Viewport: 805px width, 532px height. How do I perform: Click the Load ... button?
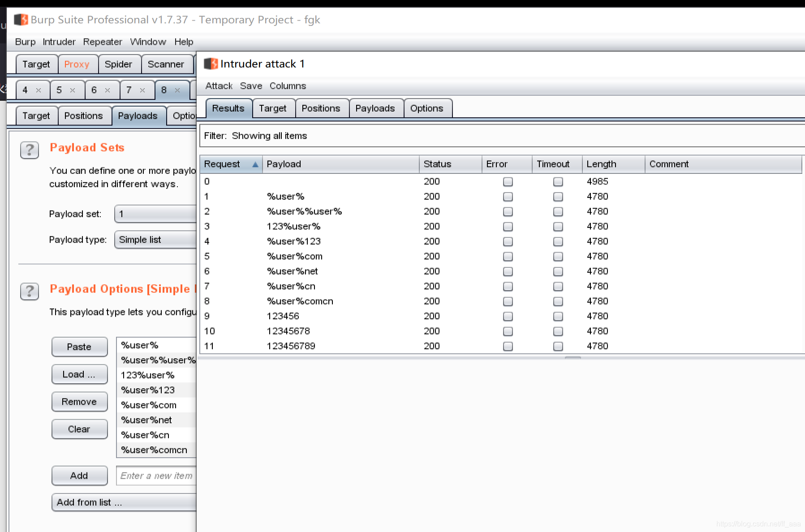pyautogui.click(x=79, y=374)
